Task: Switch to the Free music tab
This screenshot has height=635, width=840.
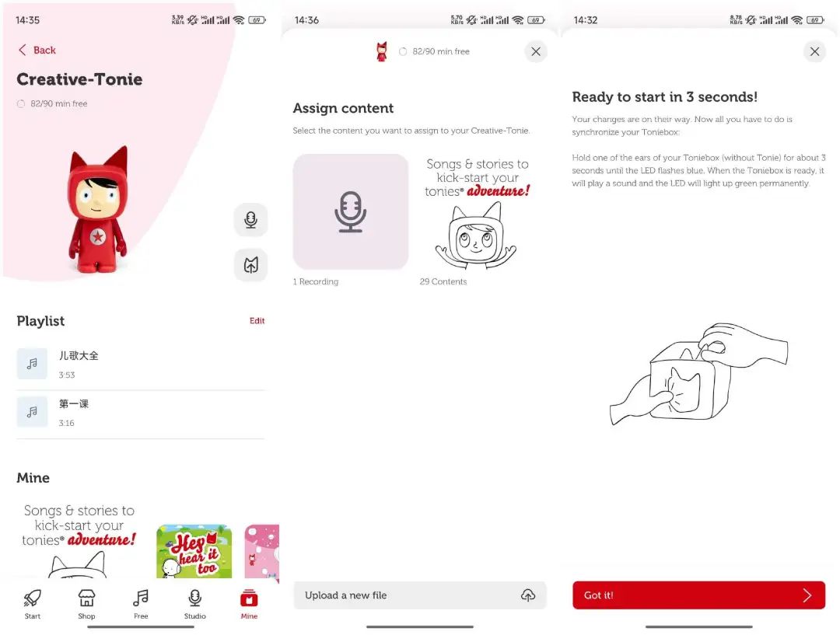Action: point(140,604)
